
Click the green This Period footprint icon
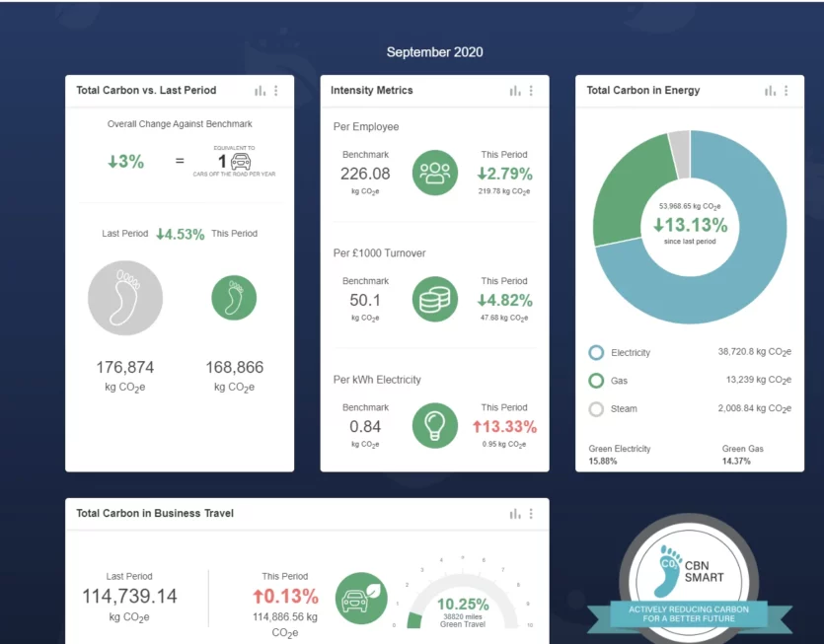pyautogui.click(x=234, y=297)
